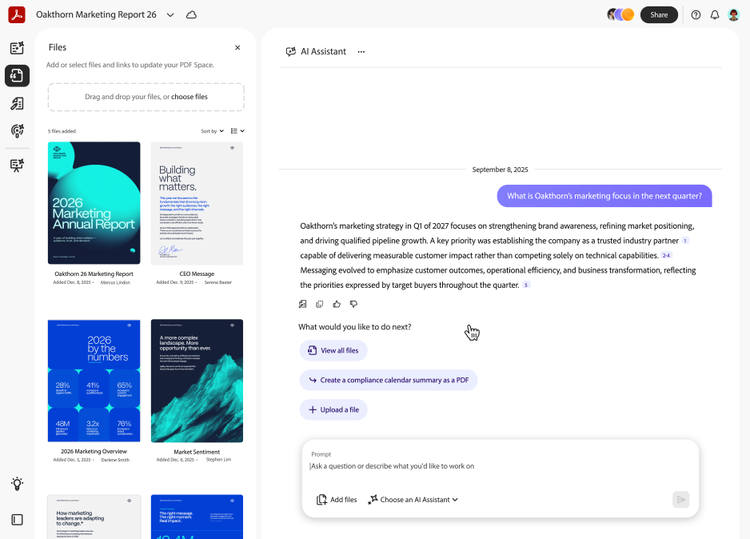Screen dimensions: 750x539
Task: Click the user question message bubble
Action: click(x=604, y=196)
